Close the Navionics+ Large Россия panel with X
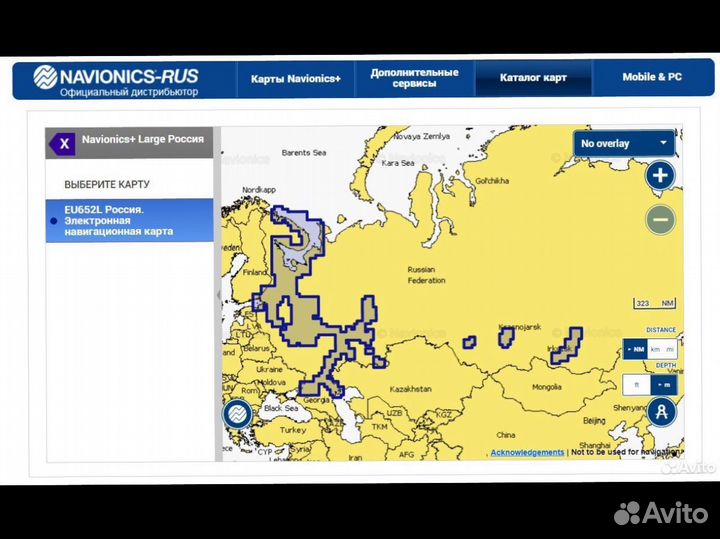 [63, 144]
